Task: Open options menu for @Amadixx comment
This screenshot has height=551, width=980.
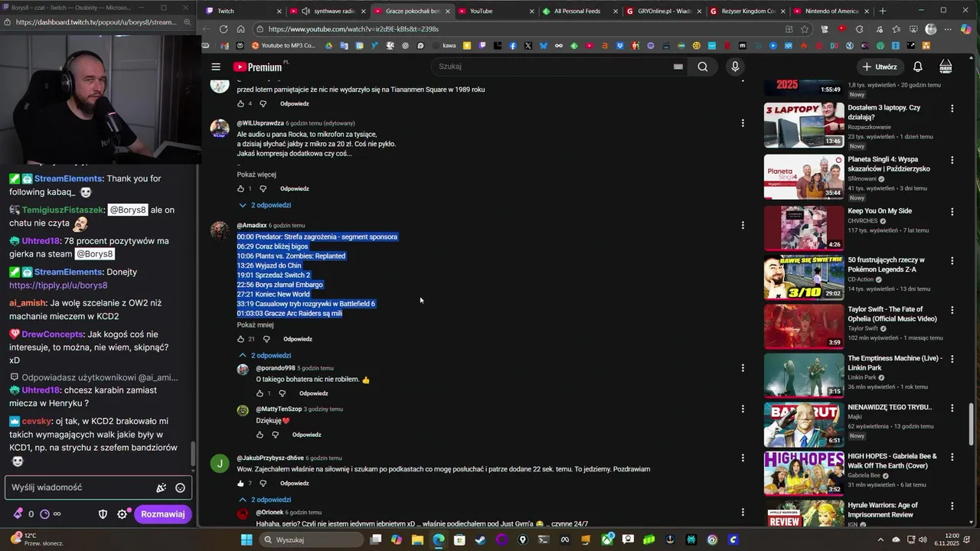Action: [x=742, y=225]
